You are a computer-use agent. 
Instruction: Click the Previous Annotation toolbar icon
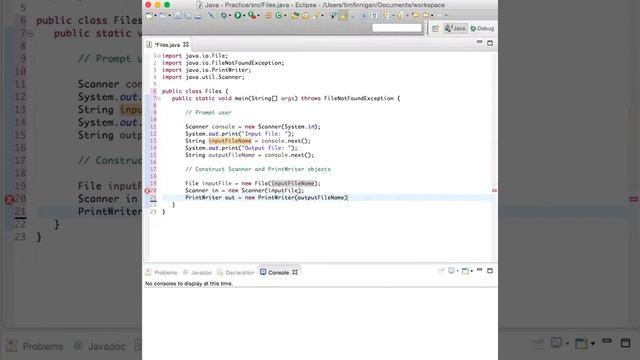[x=400, y=16]
